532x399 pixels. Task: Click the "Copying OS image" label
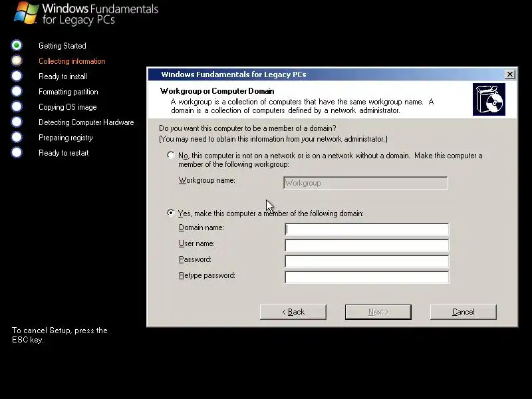pos(68,107)
